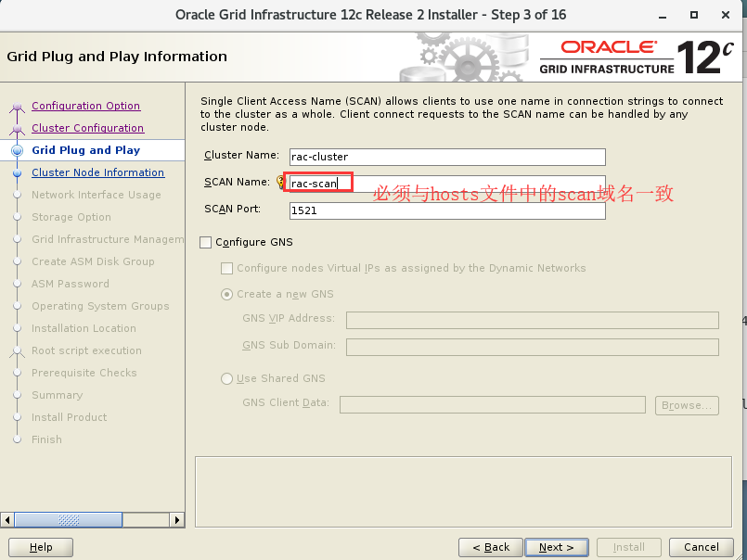
Task: Click the Grid Plug and Play step marker icon
Action: point(17,150)
